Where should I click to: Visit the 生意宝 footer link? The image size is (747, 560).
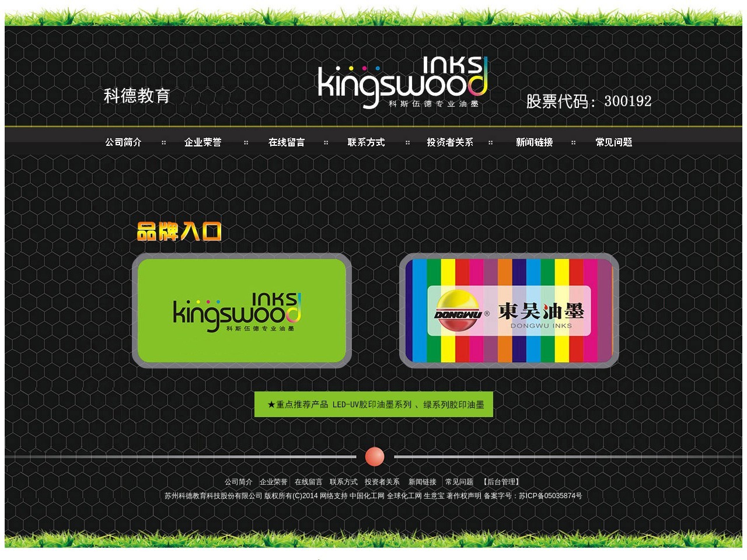[434, 496]
